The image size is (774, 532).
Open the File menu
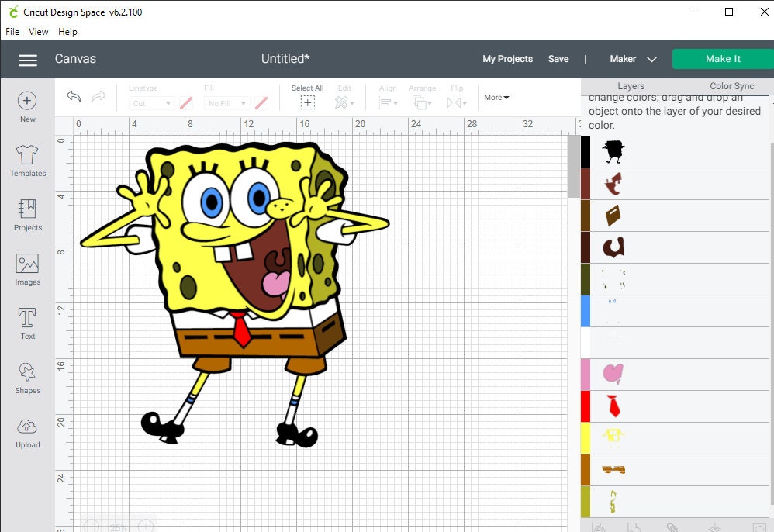click(x=12, y=32)
